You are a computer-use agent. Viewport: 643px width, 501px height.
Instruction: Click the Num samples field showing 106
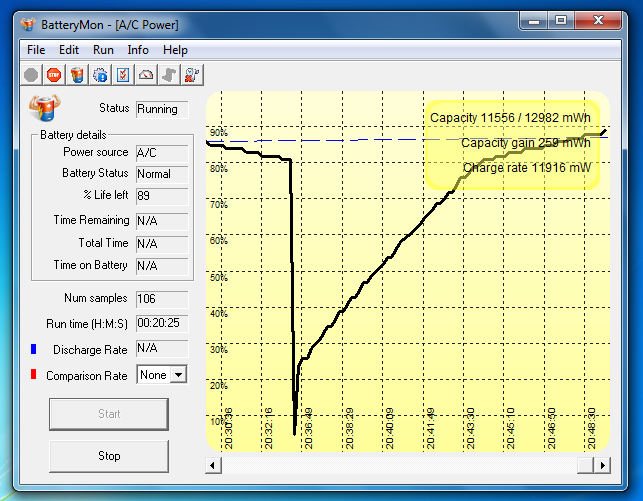162,299
